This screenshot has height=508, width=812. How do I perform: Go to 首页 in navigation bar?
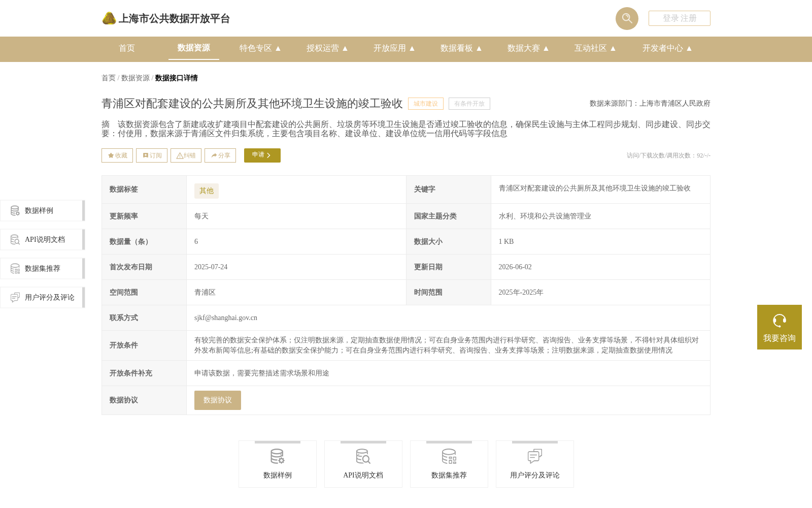(127, 48)
